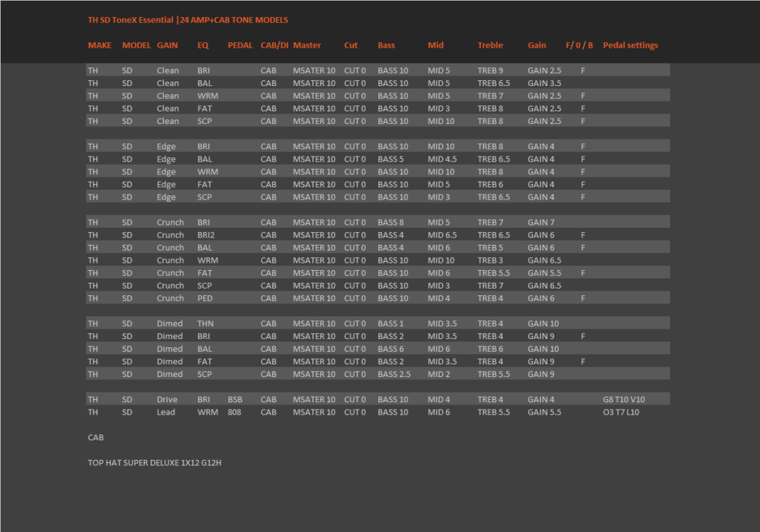Select the standalone CAB label below the table
This screenshot has width=760, height=532.
click(x=96, y=437)
